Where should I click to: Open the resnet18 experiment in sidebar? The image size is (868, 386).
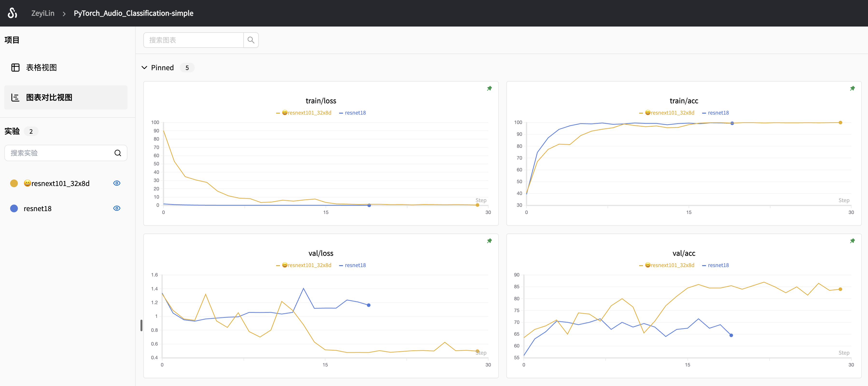(37, 208)
